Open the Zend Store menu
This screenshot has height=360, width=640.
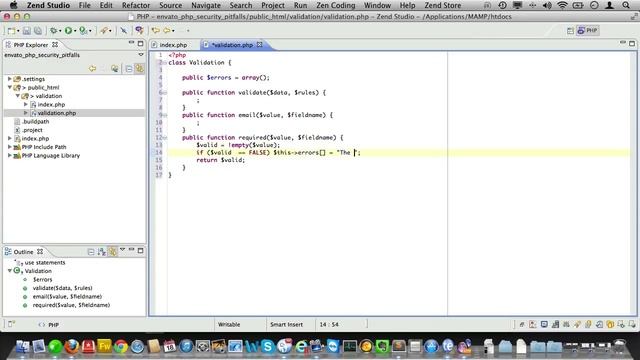click(442, 5)
